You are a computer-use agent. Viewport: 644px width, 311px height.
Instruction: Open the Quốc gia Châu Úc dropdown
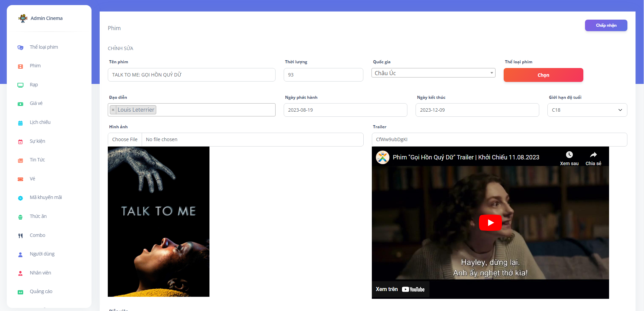[x=434, y=73]
